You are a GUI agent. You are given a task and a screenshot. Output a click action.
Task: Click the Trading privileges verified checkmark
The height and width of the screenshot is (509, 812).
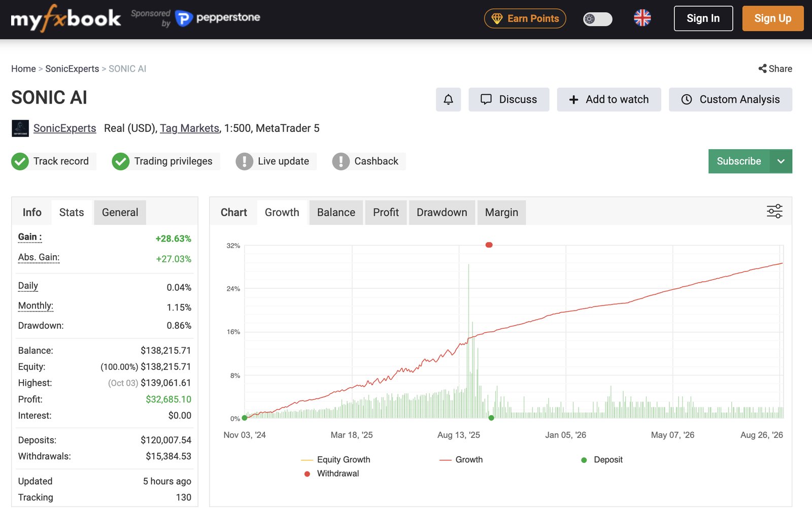pos(120,161)
